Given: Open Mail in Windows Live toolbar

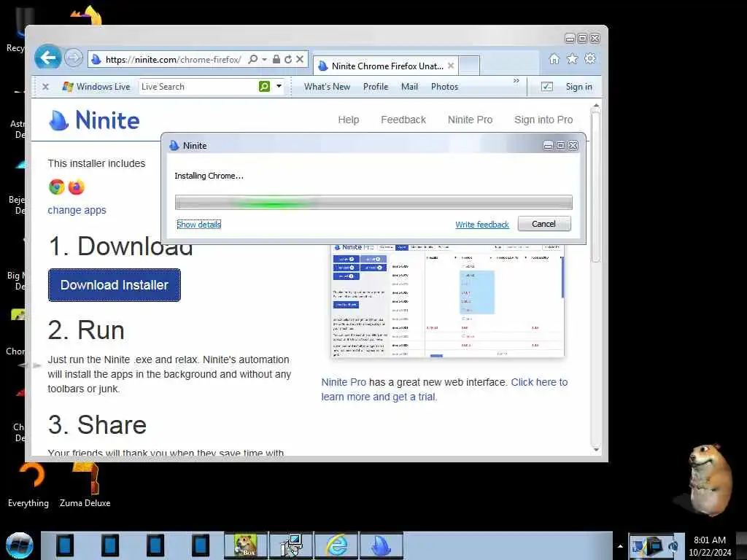Looking at the screenshot, I should tap(409, 87).
